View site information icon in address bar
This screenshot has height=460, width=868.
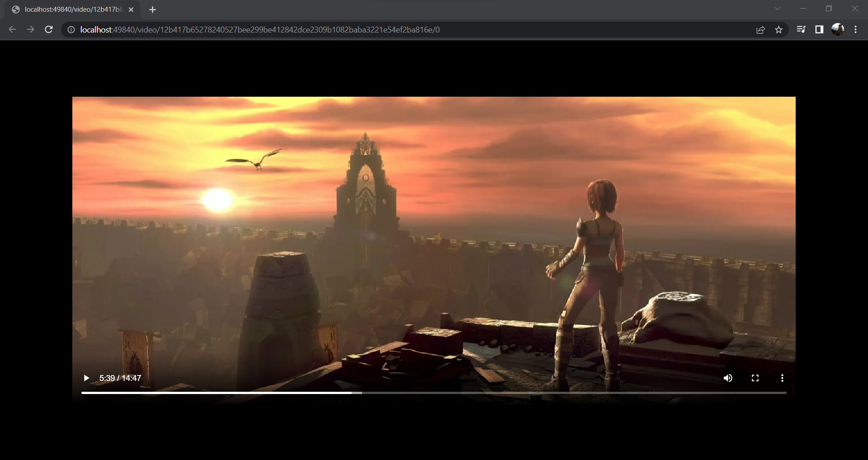pyautogui.click(x=71, y=30)
